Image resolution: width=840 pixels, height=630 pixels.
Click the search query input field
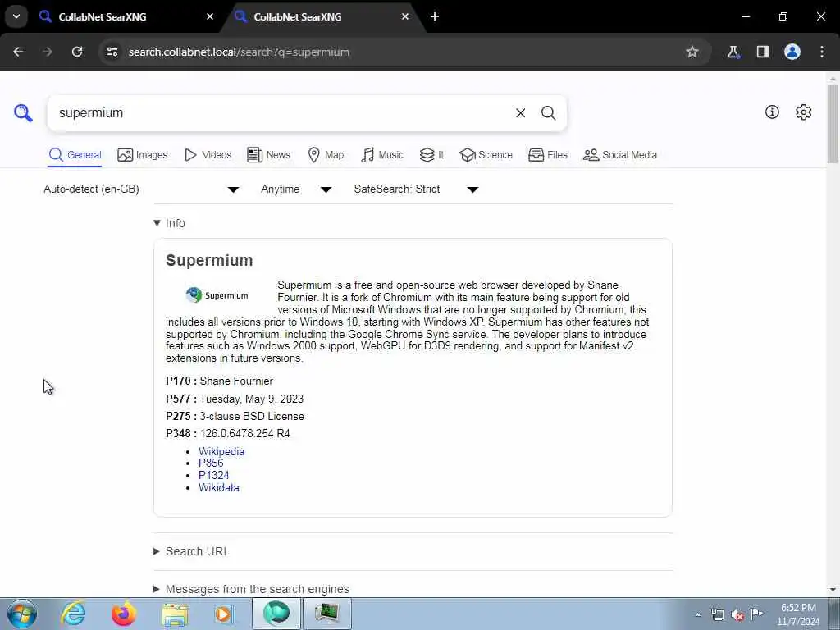click(x=284, y=113)
